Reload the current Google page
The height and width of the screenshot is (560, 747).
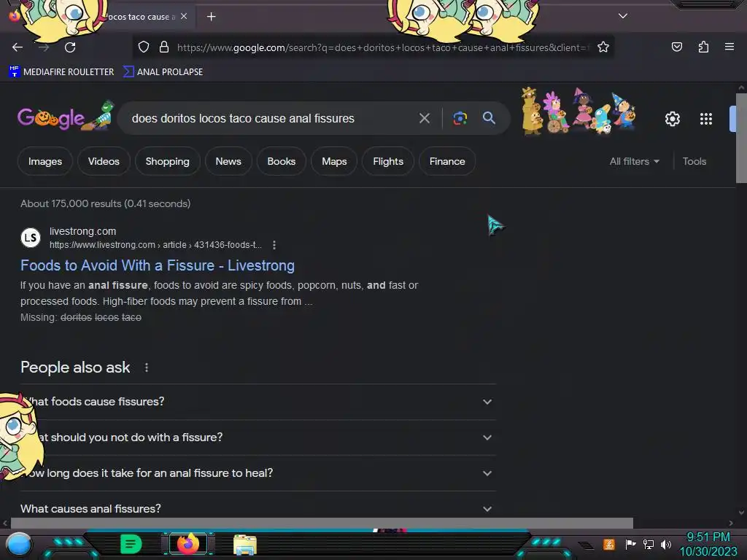[70, 47]
